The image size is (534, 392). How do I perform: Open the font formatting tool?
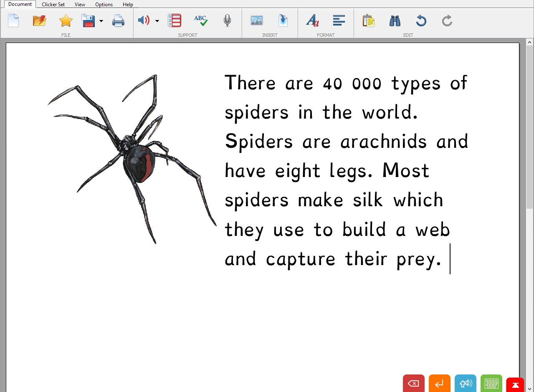point(312,20)
